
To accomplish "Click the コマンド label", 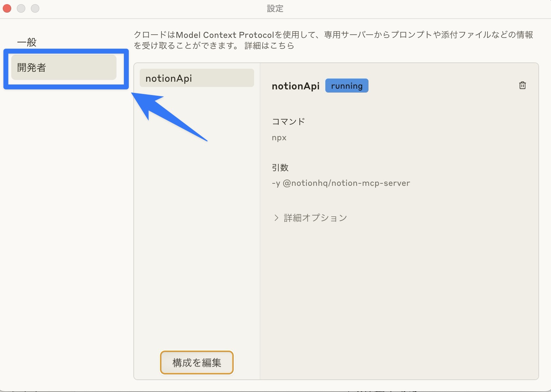I will (288, 122).
